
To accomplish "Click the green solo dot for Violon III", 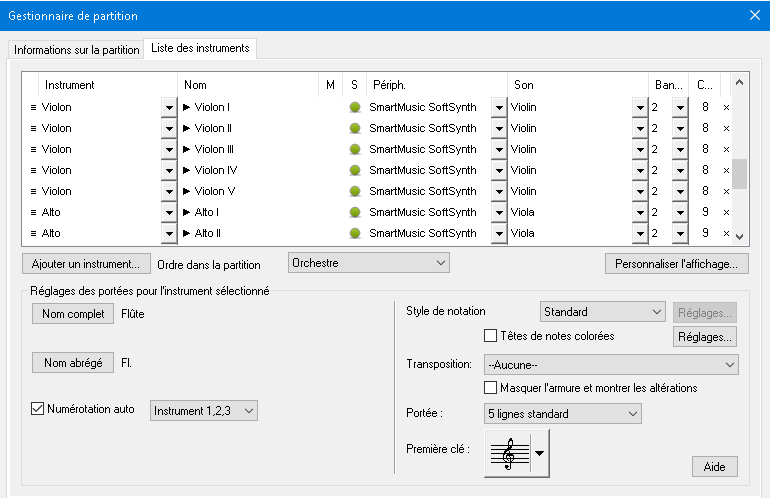I will click(x=354, y=149).
